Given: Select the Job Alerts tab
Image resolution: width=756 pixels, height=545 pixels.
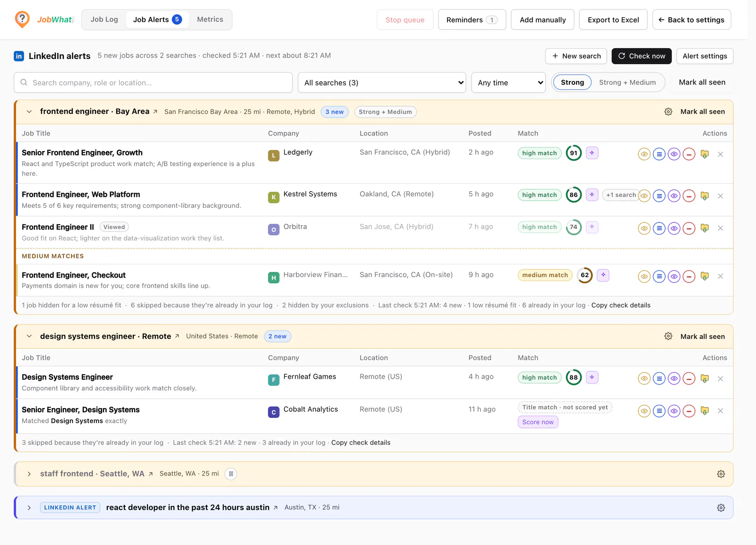Looking at the screenshot, I should [157, 20].
